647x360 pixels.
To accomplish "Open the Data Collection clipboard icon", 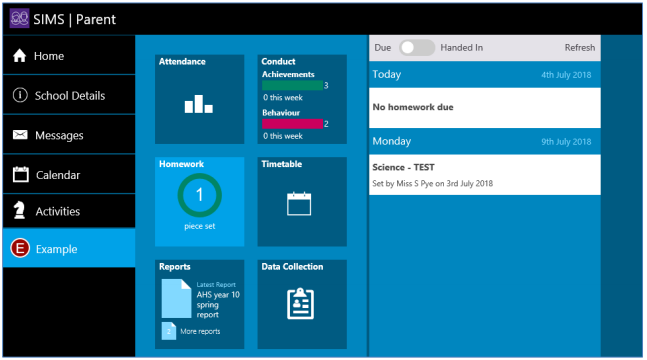I will pos(300,303).
